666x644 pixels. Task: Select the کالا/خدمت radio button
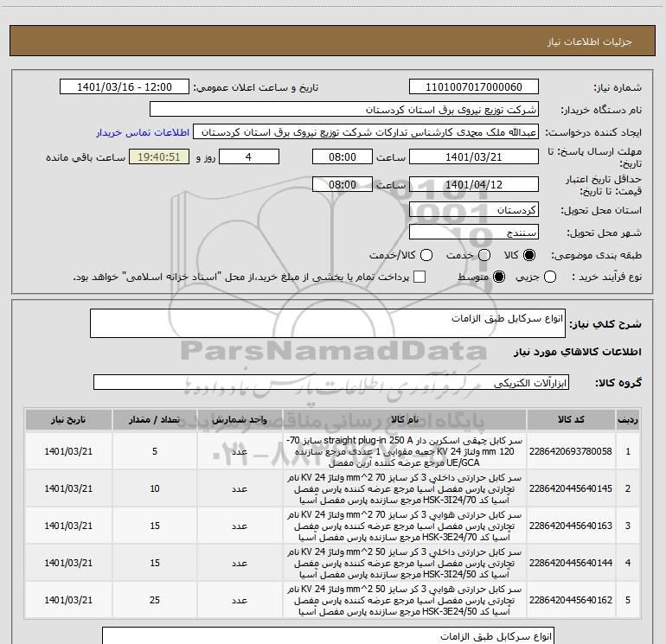[426, 255]
